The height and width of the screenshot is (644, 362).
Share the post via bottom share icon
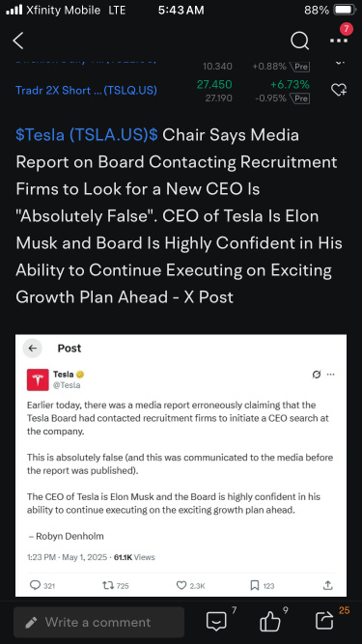324,622
